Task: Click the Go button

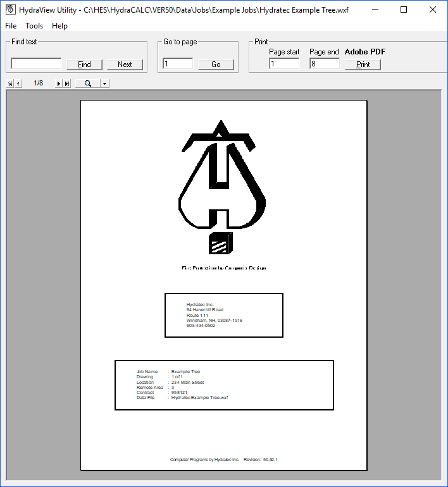Action: 216,65
